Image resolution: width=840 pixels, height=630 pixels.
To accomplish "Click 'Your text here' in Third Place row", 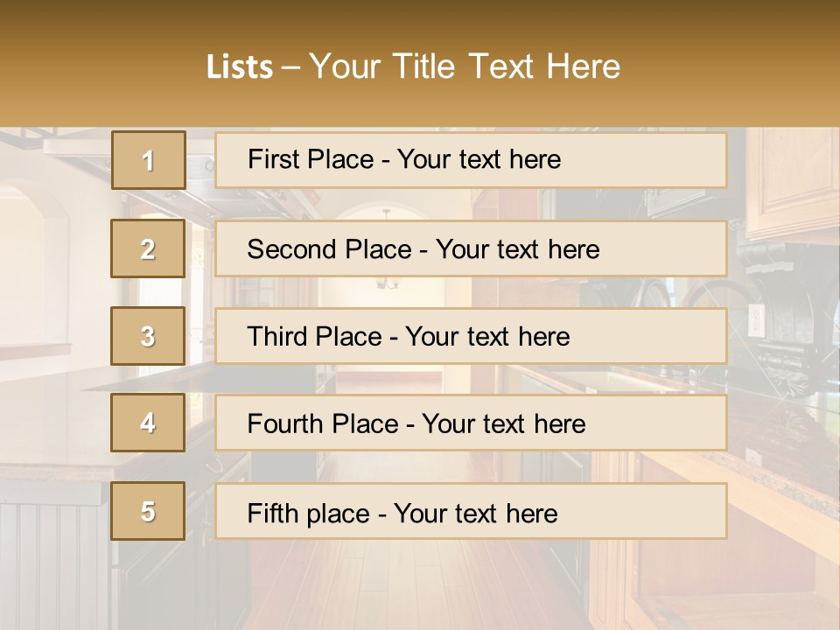I will pos(487,336).
